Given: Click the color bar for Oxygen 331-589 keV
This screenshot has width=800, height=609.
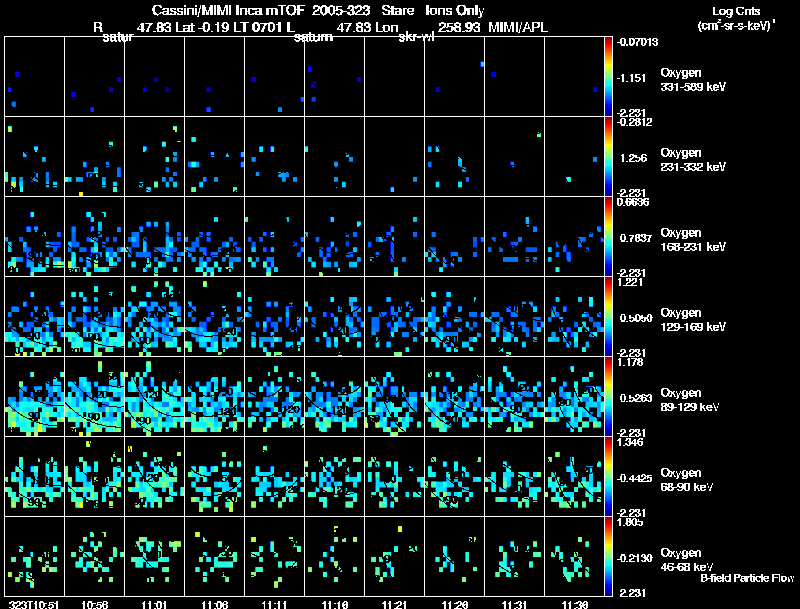Looking at the screenshot, I should coord(609,76).
